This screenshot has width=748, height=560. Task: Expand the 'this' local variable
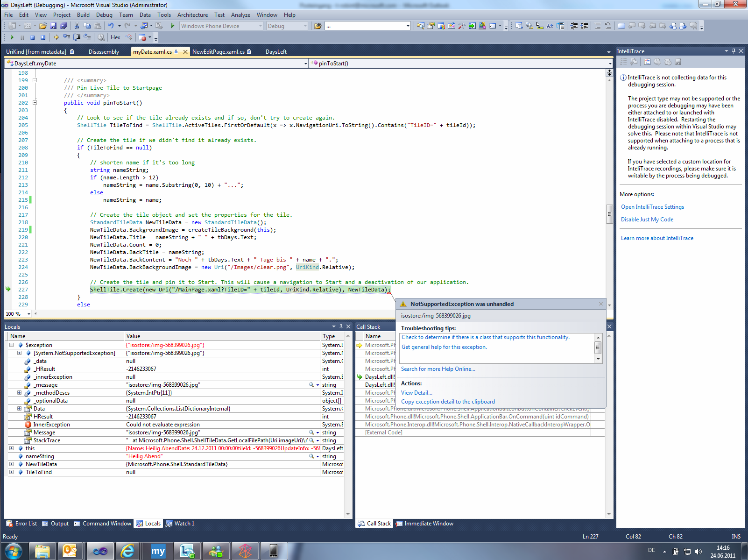click(x=11, y=448)
